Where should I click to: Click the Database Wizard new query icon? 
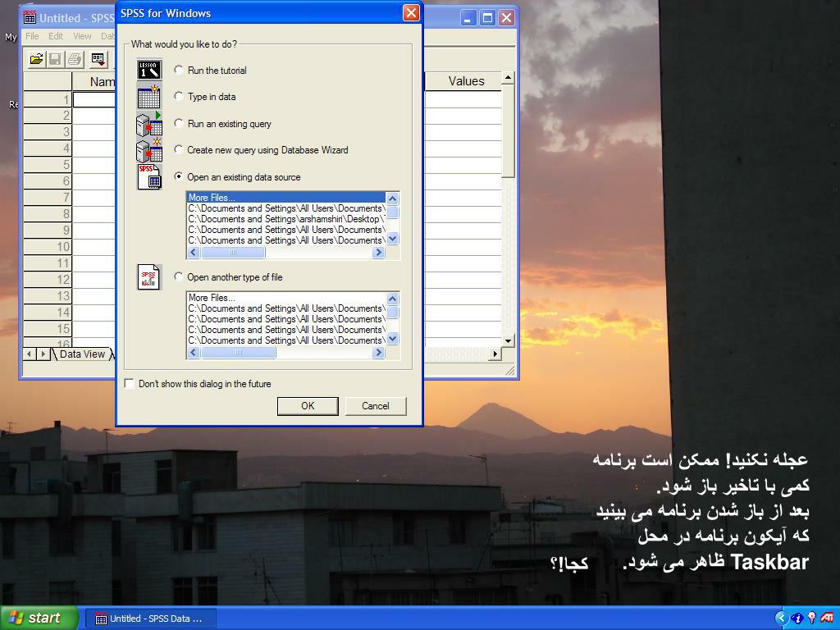click(x=149, y=151)
